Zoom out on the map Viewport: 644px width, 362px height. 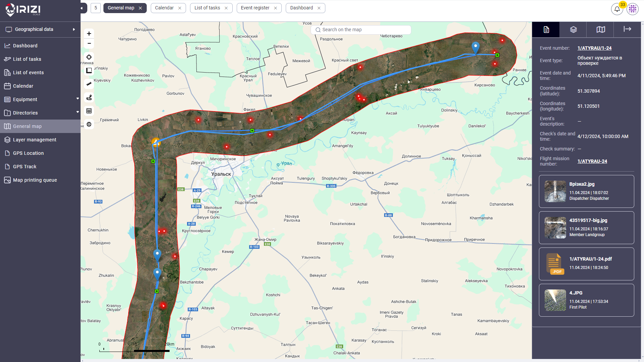tap(89, 44)
